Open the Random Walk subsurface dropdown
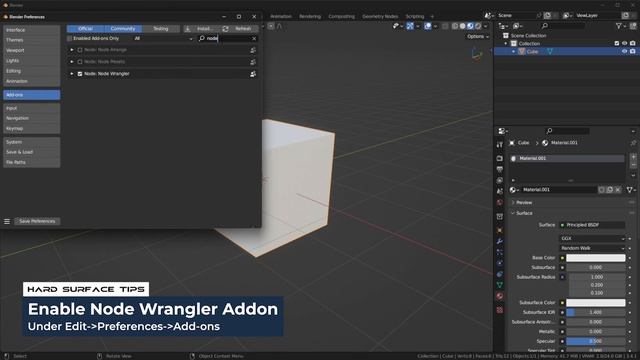The width and height of the screenshot is (640, 360). click(x=592, y=248)
